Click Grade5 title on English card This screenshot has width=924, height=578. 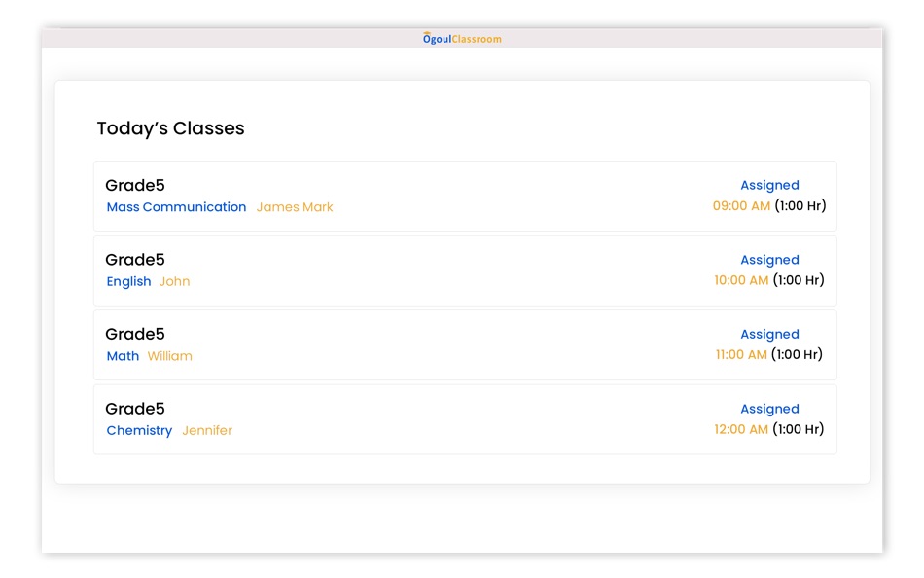134,259
